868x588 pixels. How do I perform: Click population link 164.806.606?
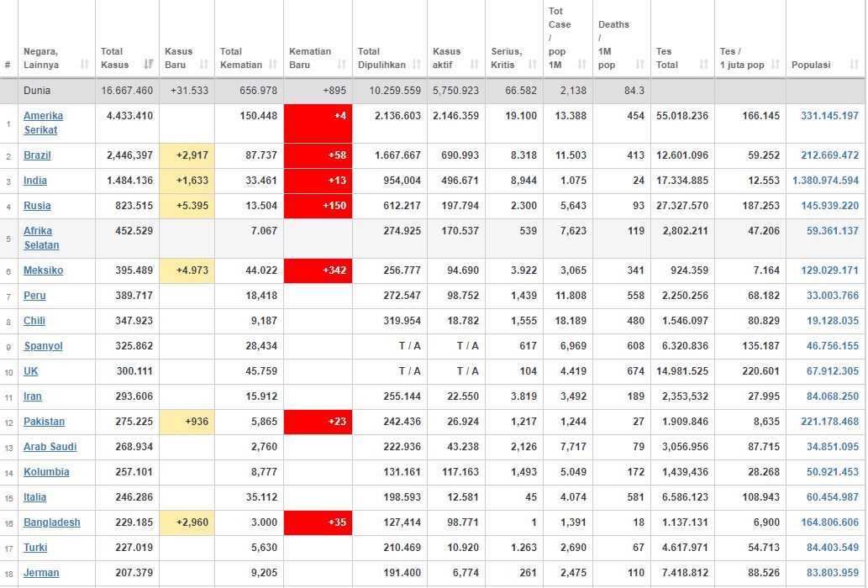[x=830, y=522]
